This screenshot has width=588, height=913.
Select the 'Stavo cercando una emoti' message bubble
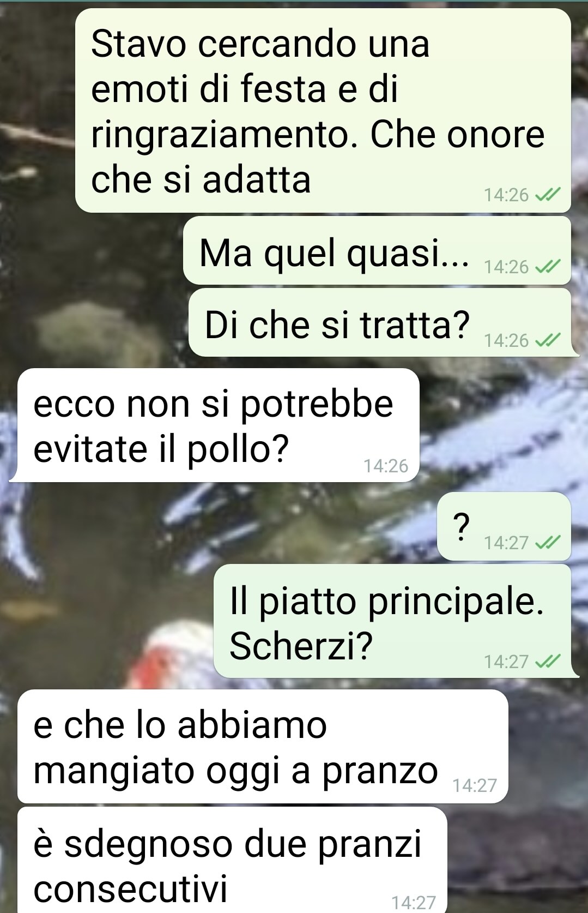pyautogui.click(x=323, y=111)
